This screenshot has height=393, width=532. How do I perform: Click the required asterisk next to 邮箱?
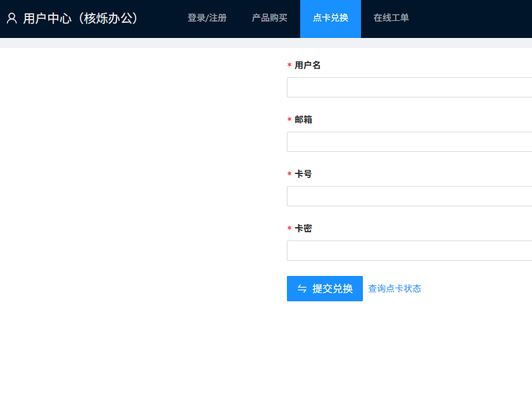tap(289, 120)
